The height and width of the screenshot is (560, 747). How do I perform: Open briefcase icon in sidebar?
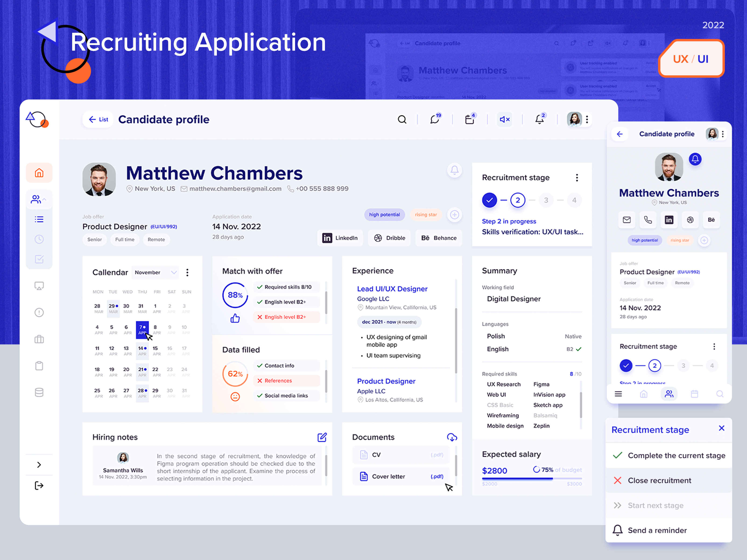39,339
